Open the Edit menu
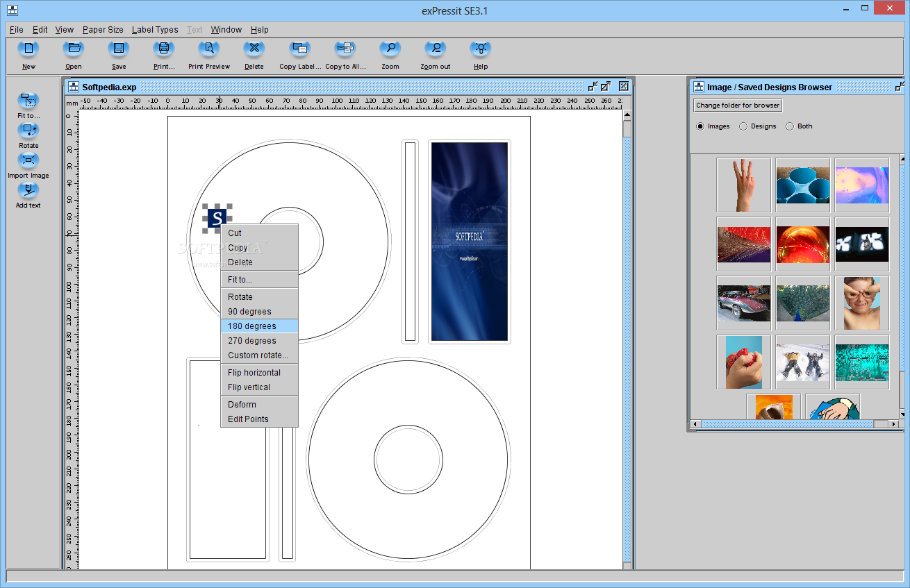The width and height of the screenshot is (910, 588). click(40, 30)
